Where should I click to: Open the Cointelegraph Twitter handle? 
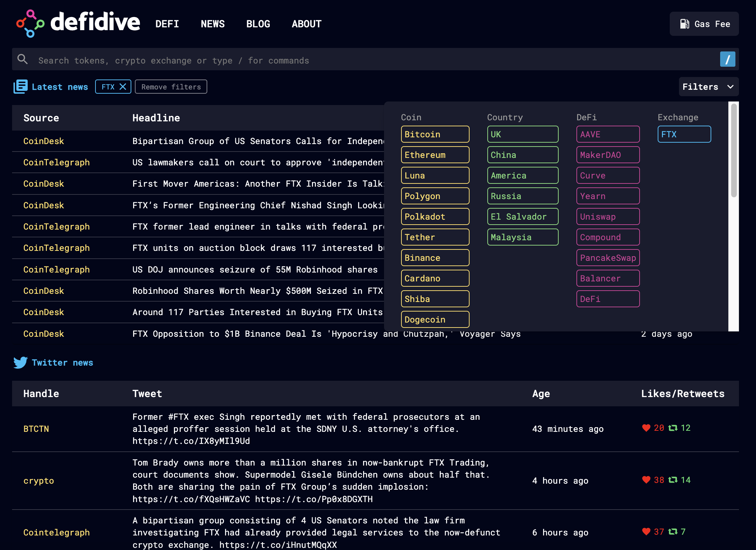56,532
